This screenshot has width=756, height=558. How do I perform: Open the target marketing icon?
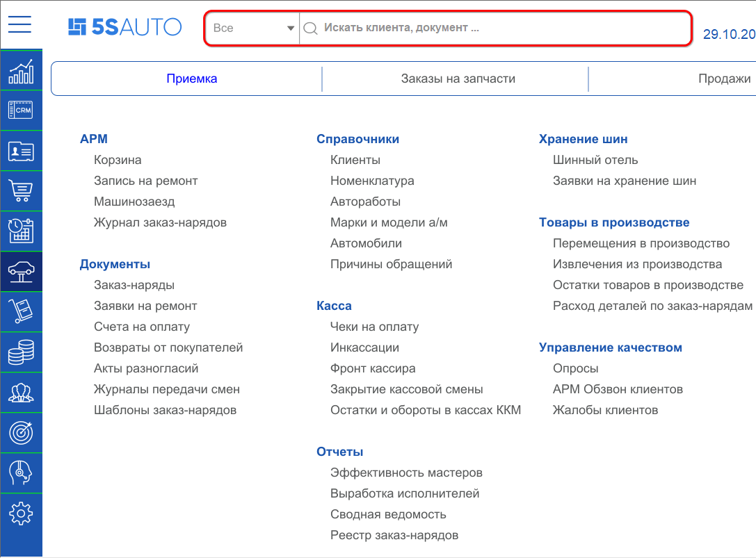click(21, 432)
